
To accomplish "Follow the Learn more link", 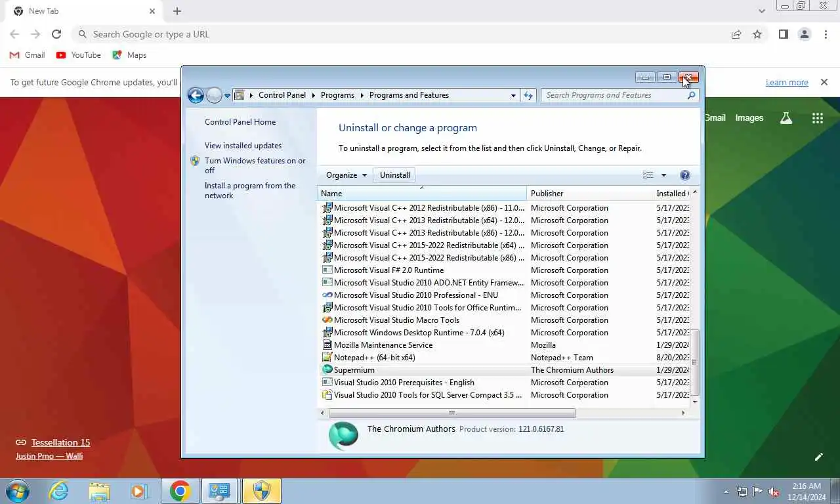I will click(x=787, y=83).
